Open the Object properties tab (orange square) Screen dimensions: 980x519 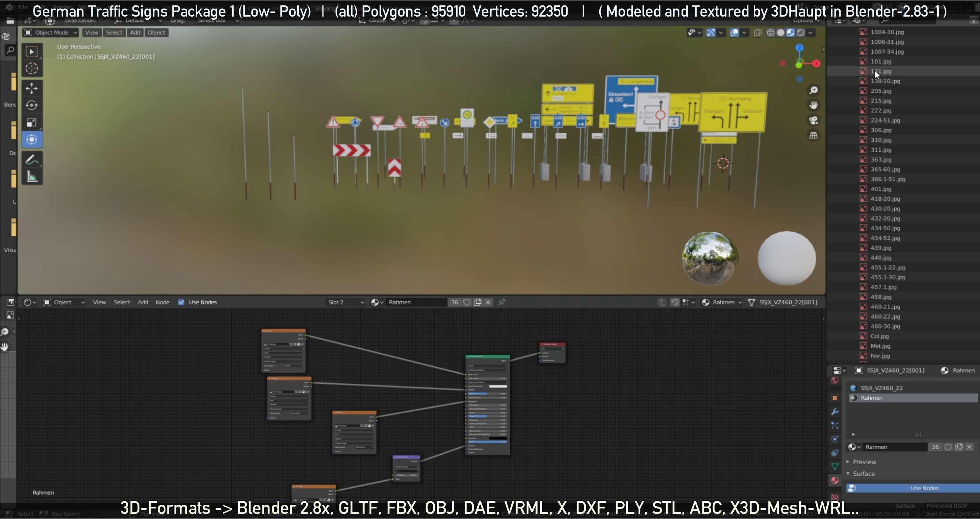(x=835, y=398)
